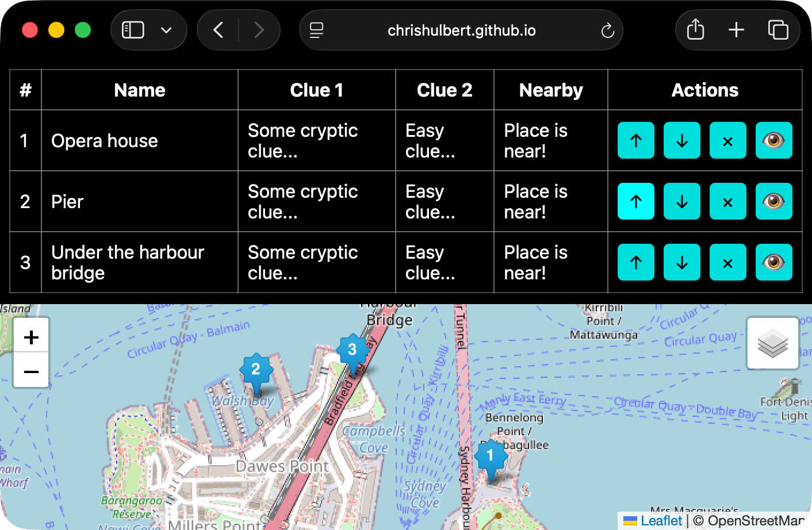Move the Opera house row up
This screenshot has height=530, width=812.
coord(635,140)
